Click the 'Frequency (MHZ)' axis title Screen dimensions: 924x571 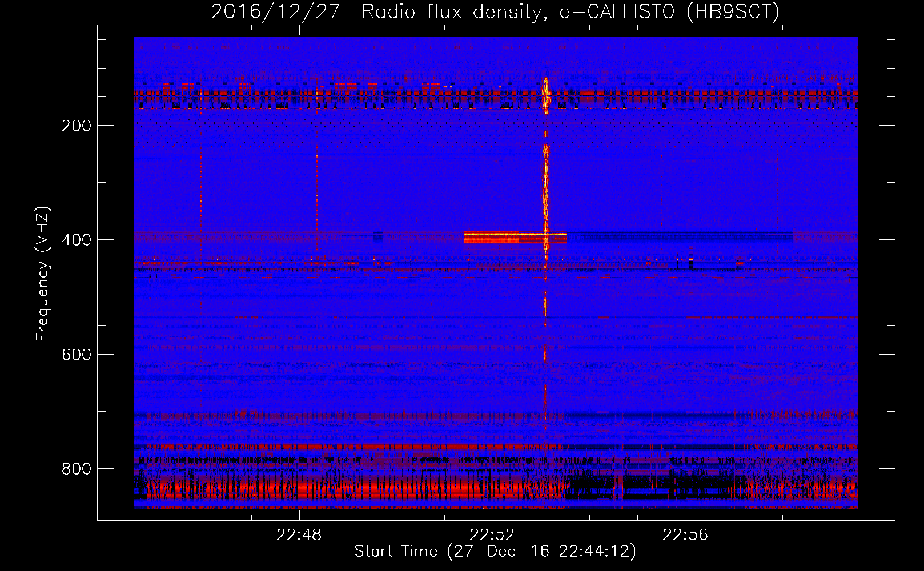pos(43,274)
